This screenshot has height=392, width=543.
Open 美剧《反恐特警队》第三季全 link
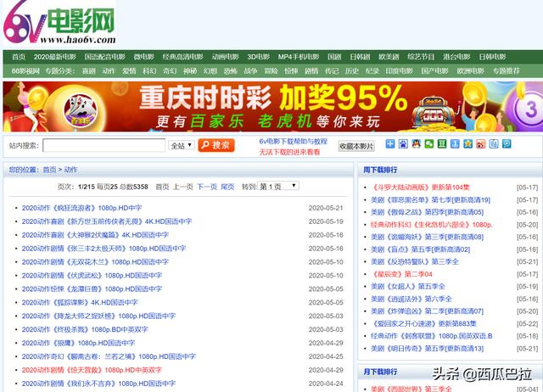click(x=415, y=262)
